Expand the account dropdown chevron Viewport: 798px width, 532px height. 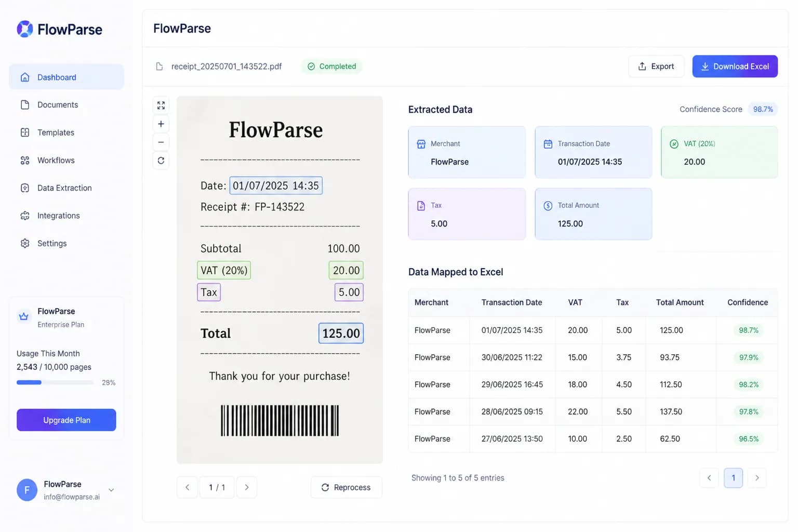point(111,490)
